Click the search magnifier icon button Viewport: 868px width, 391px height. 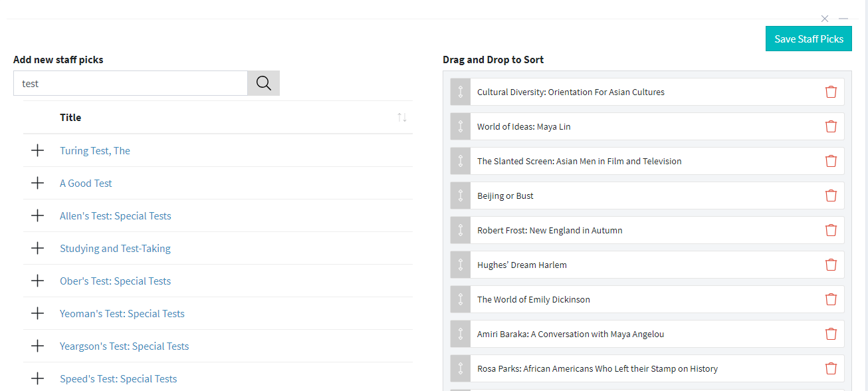tap(263, 83)
